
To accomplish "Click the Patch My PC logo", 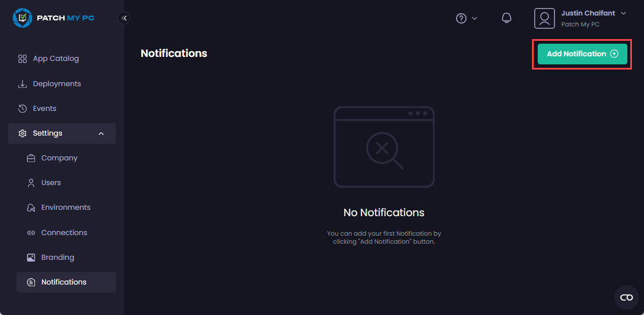I will coord(53,18).
